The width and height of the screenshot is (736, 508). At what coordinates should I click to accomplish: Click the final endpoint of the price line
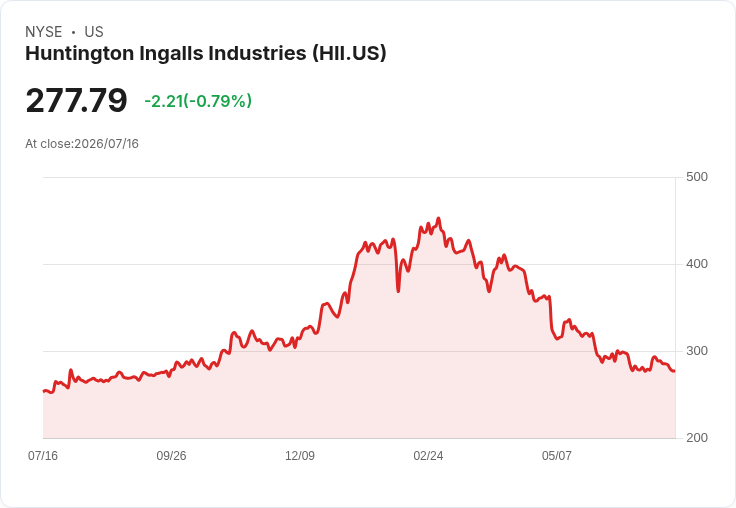coord(675,371)
